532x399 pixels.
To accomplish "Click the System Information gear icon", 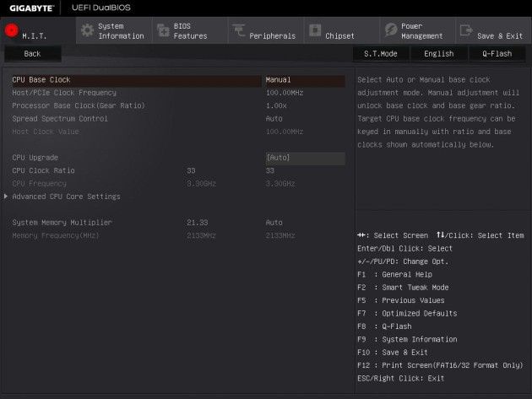I will 87,30.
